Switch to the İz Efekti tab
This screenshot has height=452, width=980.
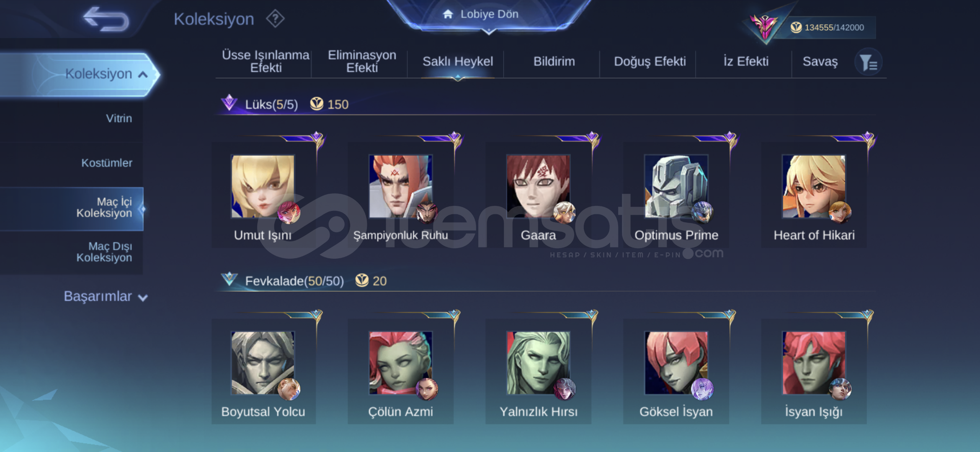click(745, 62)
